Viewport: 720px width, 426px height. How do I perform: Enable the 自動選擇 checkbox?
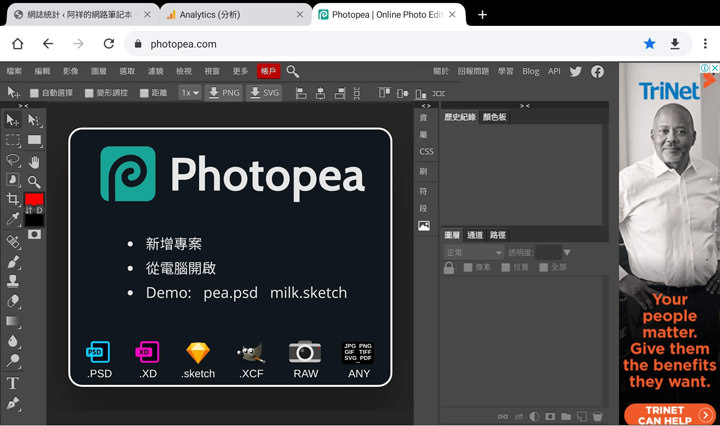tap(34, 93)
